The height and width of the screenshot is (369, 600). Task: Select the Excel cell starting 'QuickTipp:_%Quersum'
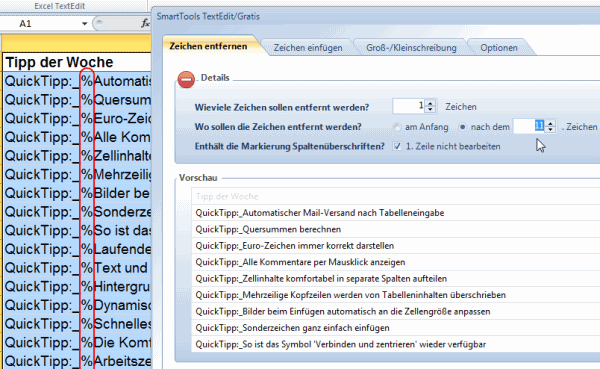pos(77,100)
